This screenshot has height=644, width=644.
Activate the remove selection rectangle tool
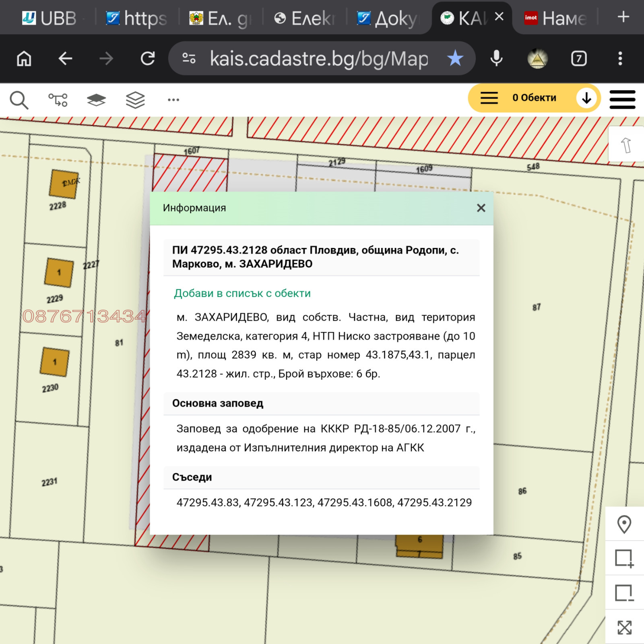(624, 593)
